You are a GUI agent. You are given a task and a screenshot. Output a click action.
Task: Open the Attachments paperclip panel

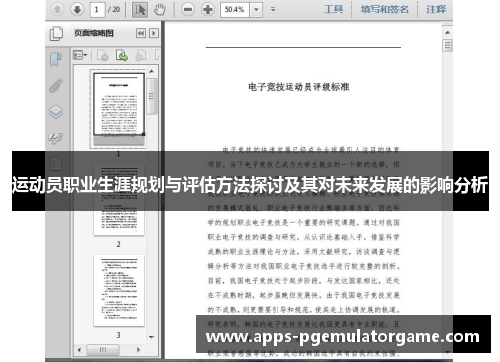coord(56,85)
